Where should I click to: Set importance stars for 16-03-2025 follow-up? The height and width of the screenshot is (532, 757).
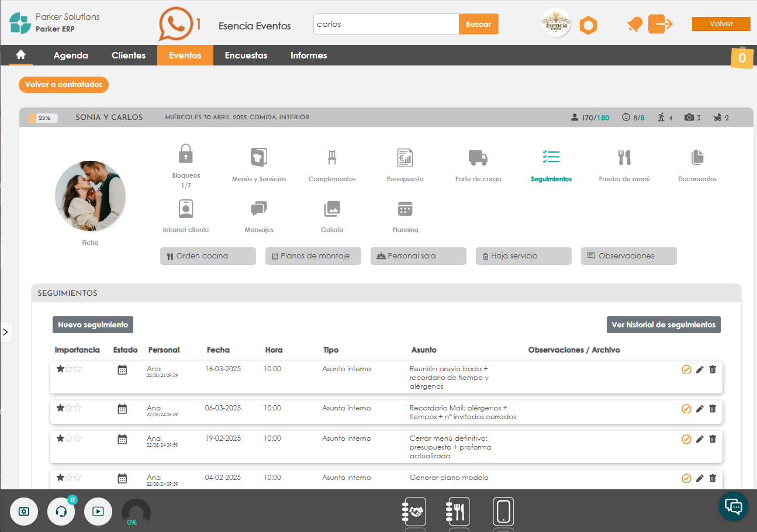69,369
